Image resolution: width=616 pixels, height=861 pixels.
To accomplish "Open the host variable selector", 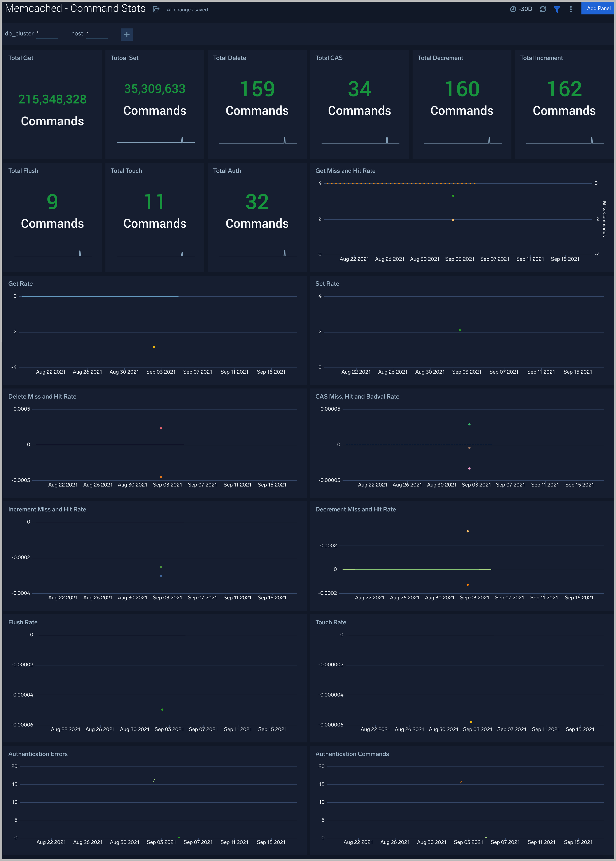I will pos(97,34).
